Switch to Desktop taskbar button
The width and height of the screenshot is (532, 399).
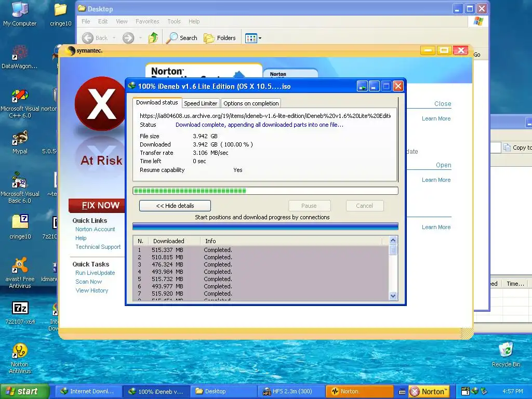tap(223, 391)
